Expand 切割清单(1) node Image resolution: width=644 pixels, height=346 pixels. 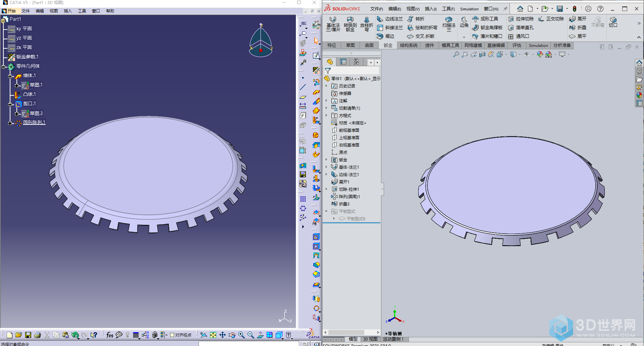(x=326, y=108)
